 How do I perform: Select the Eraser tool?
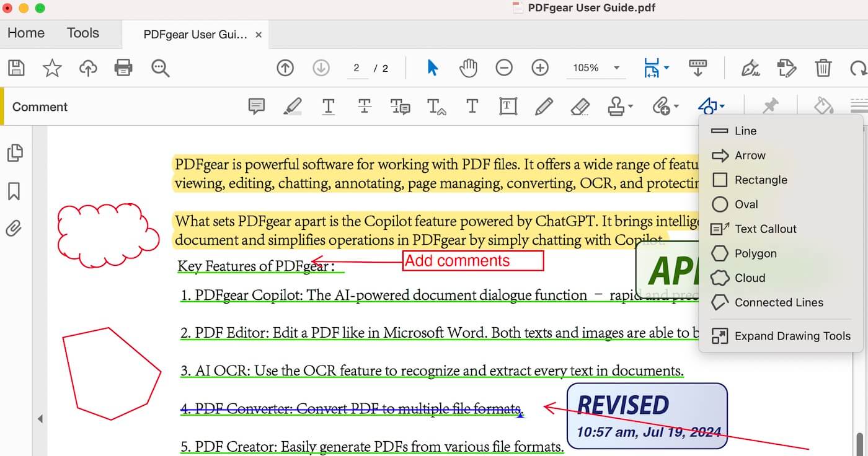click(x=580, y=106)
